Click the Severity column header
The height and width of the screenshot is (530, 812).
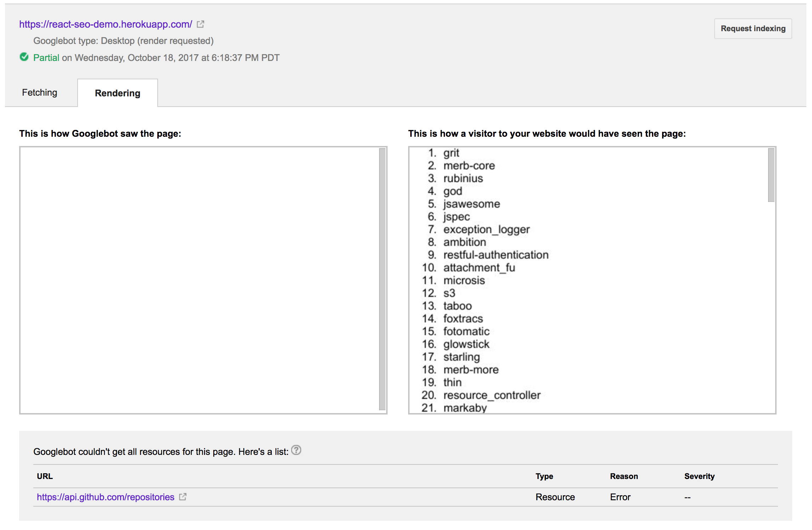pos(699,476)
